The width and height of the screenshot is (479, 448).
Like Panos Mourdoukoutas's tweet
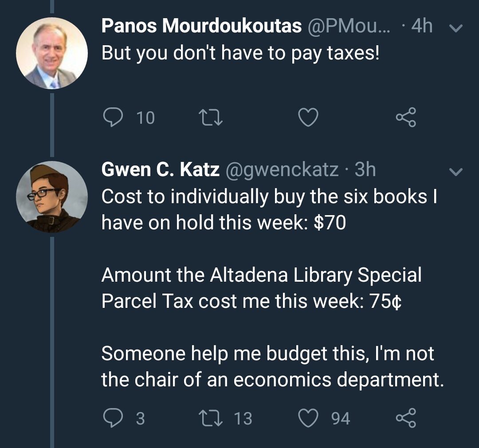pos(308,117)
